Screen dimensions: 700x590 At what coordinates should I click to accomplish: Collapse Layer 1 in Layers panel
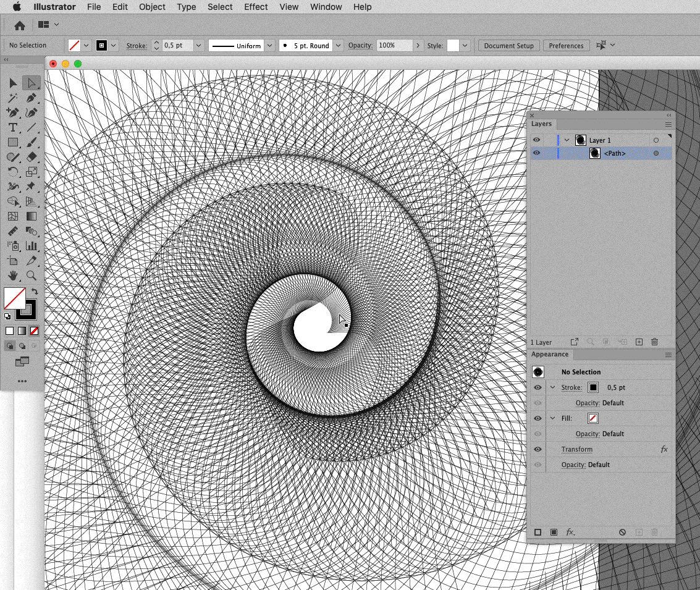pos(567,140)
